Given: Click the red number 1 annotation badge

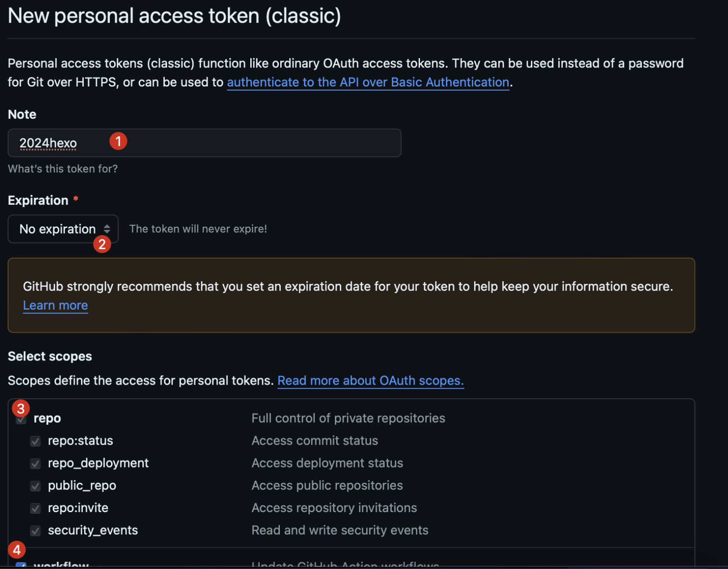Looking at the screenshot, I should [x=118, y=141].
